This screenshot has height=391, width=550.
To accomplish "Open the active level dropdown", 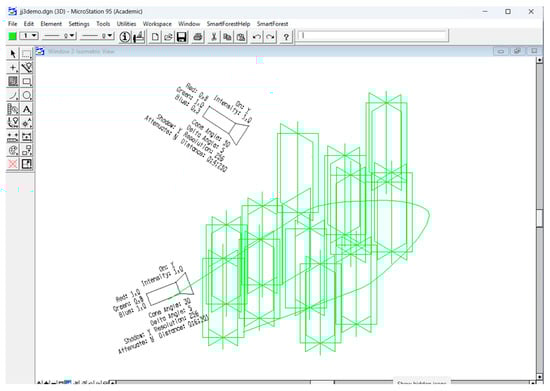I will (29, 36).
